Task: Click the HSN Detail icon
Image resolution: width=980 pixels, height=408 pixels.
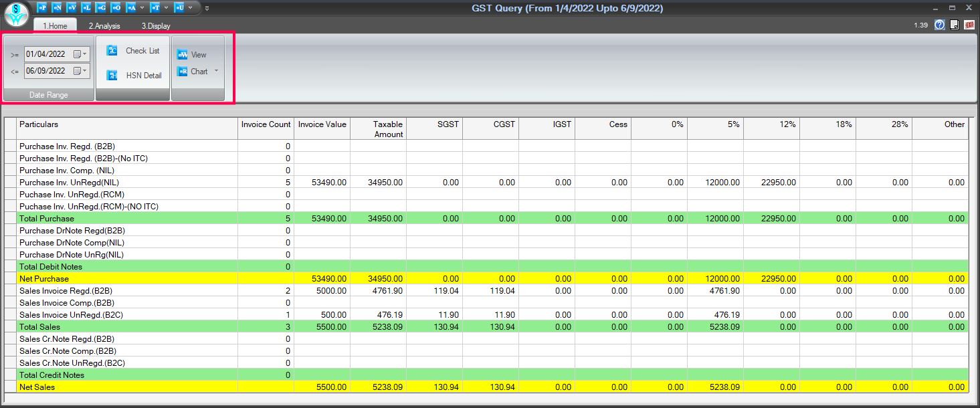Action: (112, 76)
